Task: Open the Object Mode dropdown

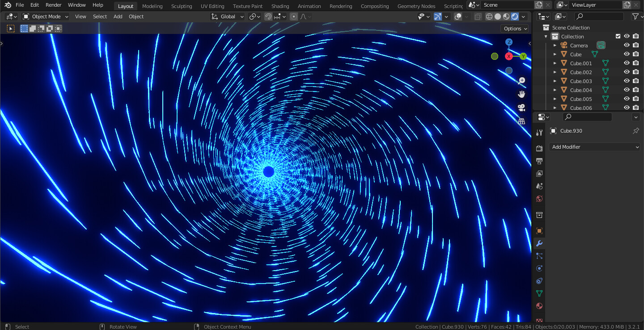Action: coord(45,17)
